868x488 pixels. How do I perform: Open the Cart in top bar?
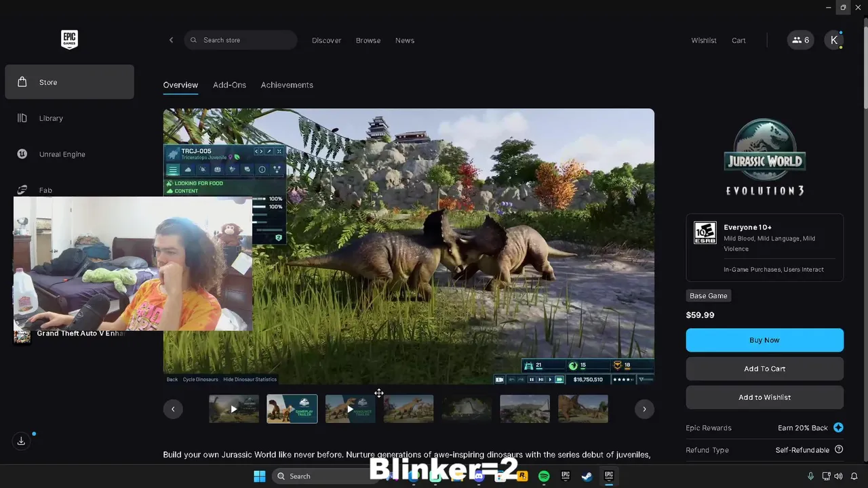pos(738,40)
